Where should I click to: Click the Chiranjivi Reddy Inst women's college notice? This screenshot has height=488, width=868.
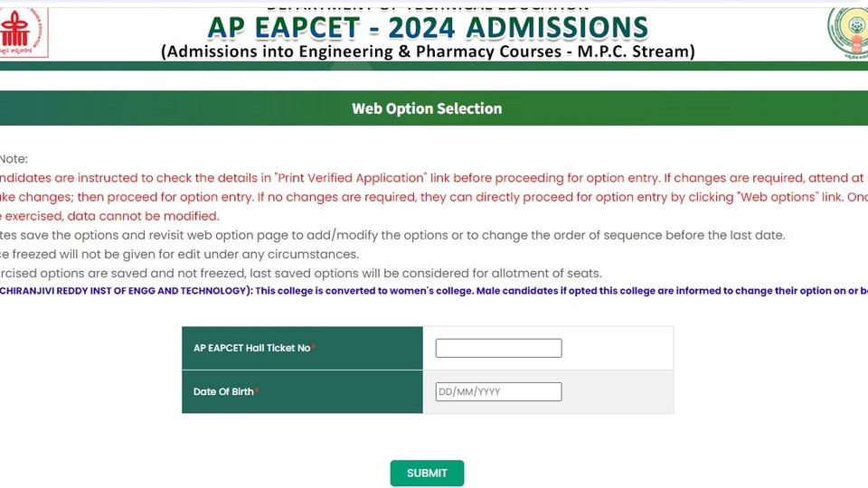point(434,291)
